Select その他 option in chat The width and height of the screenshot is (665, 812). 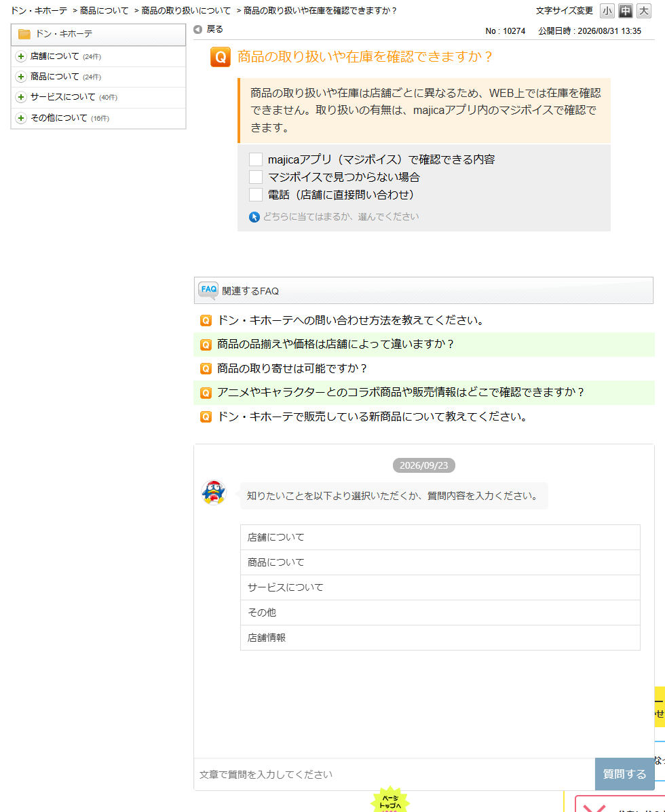click(440, 613)
